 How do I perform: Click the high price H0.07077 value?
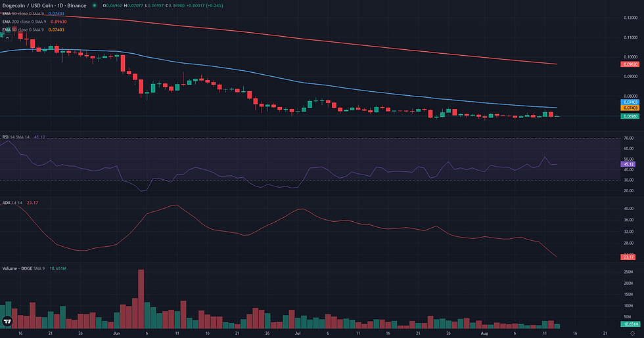pyautogui.click(x=134, y=6)
